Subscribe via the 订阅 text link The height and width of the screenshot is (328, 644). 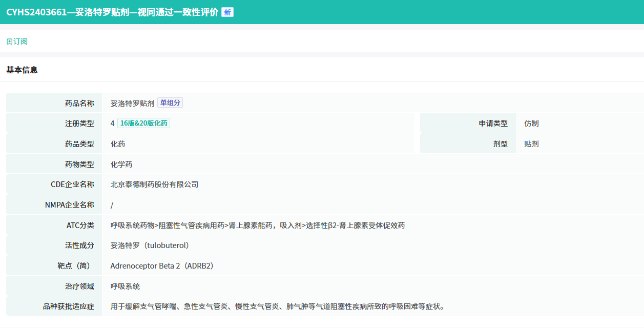click(20, 42)
